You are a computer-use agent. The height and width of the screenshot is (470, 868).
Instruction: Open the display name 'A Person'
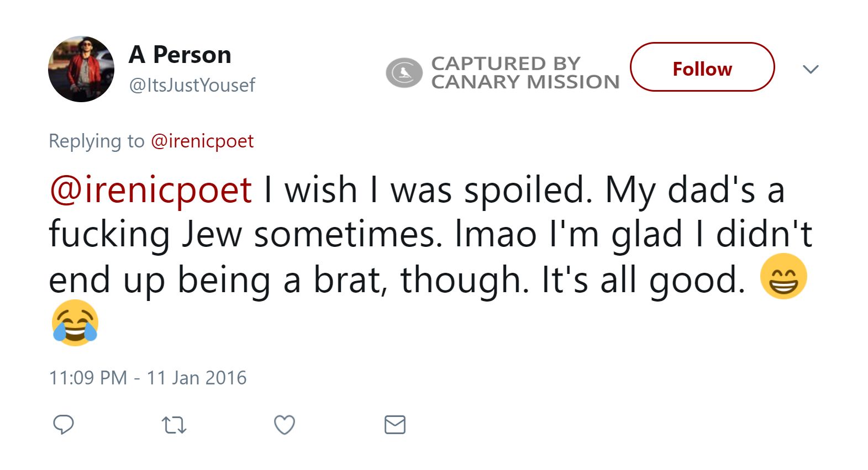pyautogui.click(x=180, y=55)
